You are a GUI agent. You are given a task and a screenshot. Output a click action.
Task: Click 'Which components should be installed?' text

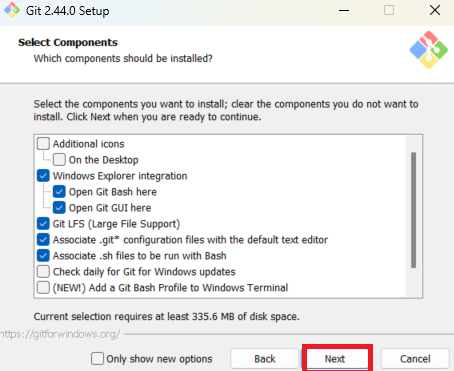click(123, 58)
